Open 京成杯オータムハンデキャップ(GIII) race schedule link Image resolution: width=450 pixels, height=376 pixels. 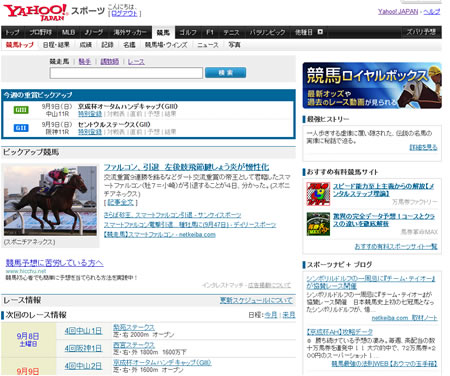coord(162,362)
